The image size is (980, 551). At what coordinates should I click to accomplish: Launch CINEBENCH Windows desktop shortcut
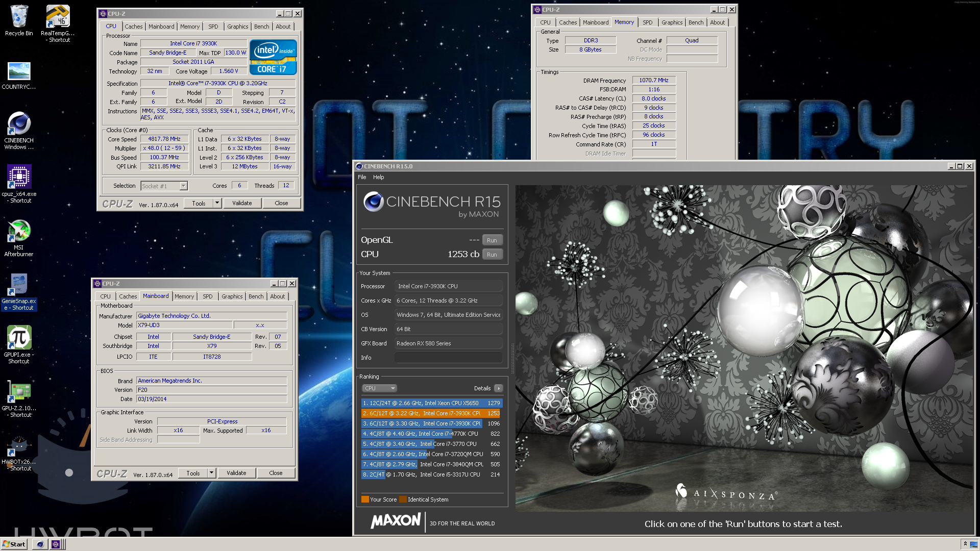[19, 131]
